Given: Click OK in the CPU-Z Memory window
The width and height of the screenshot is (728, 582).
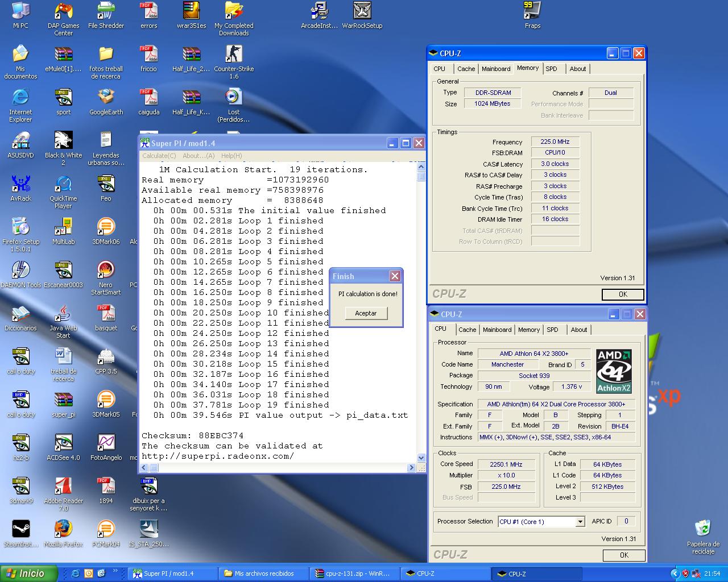Looking at the screenshot, I should point(623,294).
